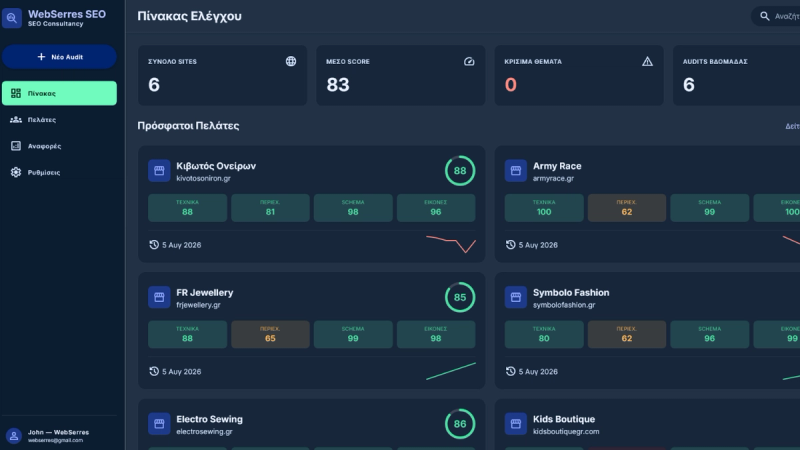Open the Army Race client title

tap(557, 166)
